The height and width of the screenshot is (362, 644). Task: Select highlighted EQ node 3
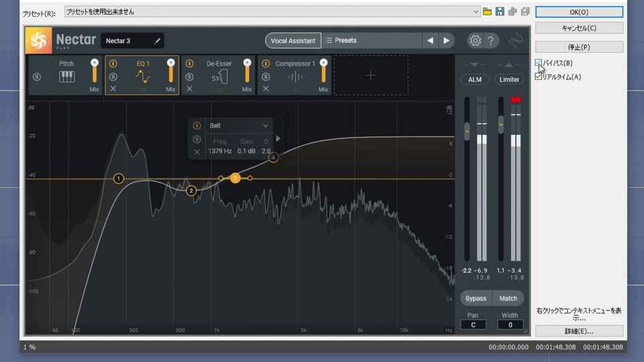tap(235, 178)
